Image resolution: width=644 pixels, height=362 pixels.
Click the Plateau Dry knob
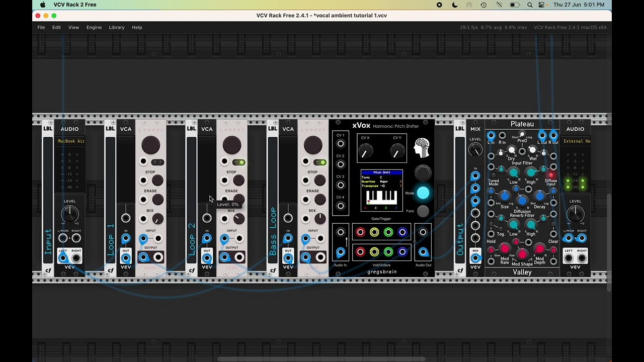click(512, 150)
